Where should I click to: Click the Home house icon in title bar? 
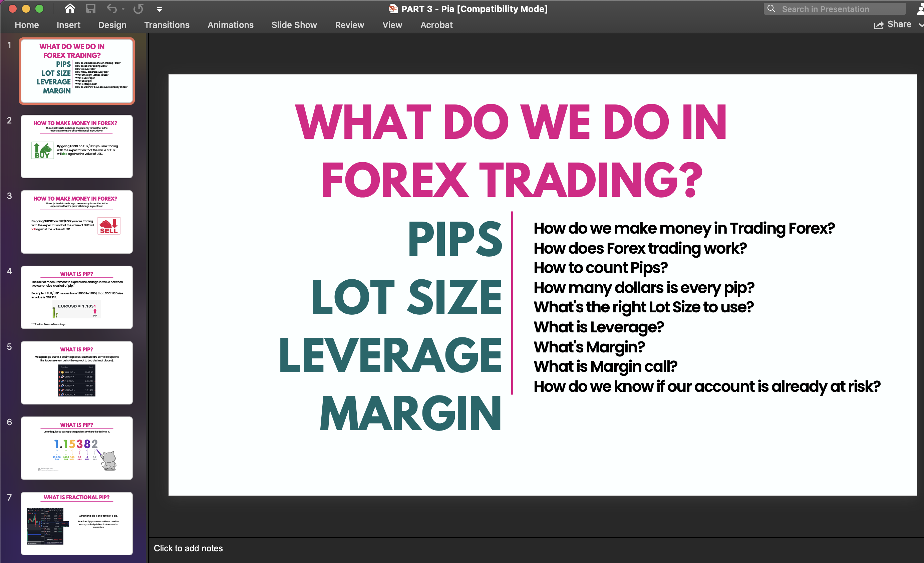pos(70,9)
